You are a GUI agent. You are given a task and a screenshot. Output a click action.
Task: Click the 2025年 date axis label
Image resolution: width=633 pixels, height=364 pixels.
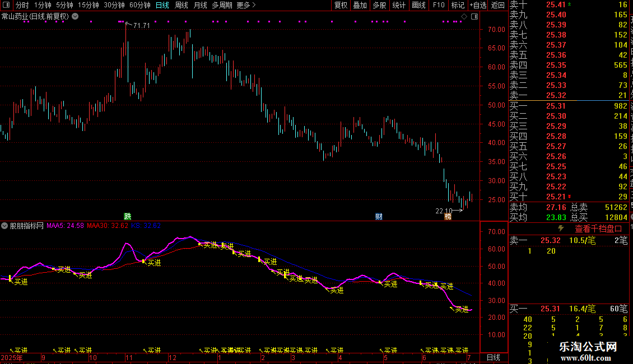click(x=12, y=357)
